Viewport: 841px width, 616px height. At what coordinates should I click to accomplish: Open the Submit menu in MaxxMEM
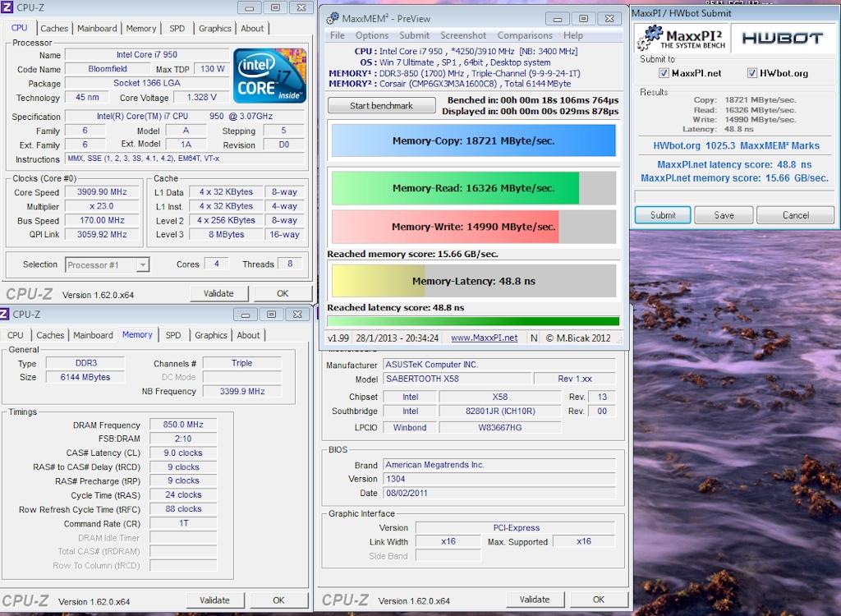414,35
